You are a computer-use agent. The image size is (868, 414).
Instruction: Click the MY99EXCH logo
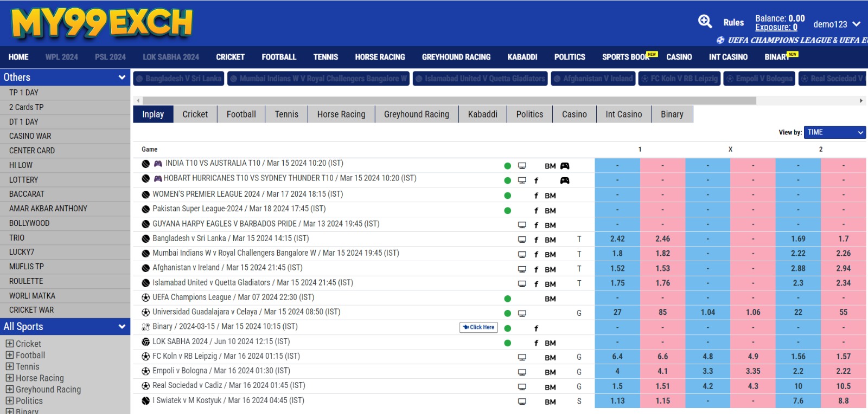tap(102, 23)
